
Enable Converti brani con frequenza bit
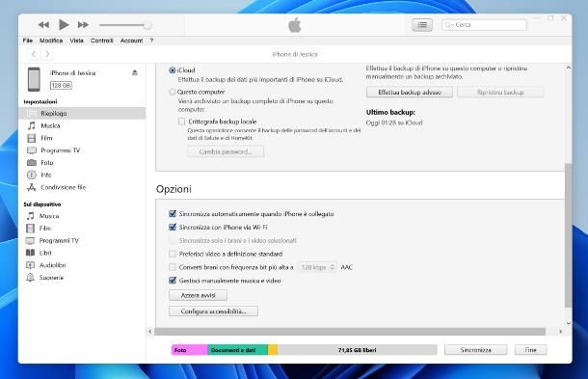tap(173, 267)
